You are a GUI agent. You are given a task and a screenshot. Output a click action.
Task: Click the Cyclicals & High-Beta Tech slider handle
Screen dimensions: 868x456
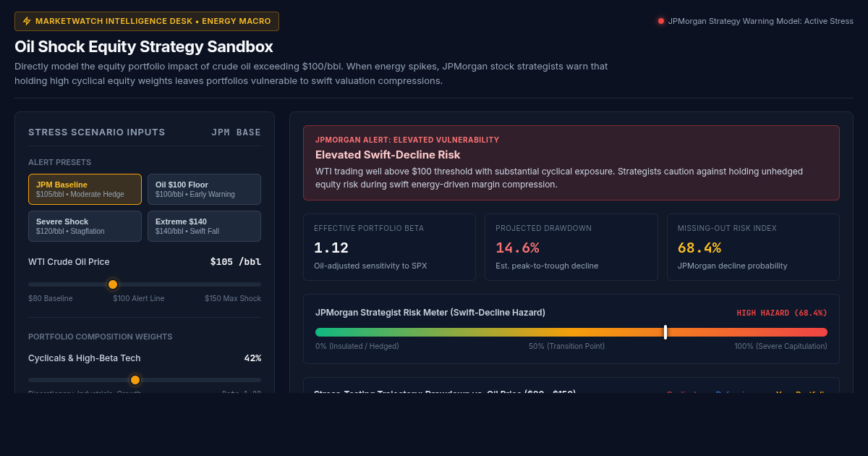pos(135,380)
